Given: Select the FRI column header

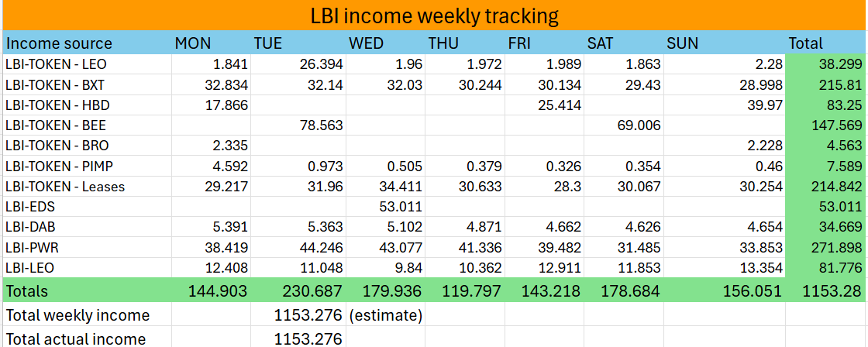Looking at the screenshot, I should 544,43.
